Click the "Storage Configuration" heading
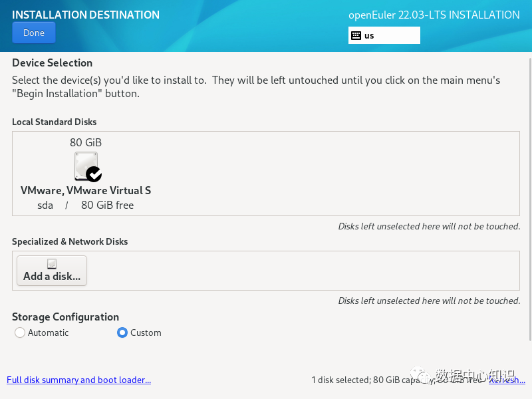Screen dimensions: 532x399 click(x=65, y=317)
